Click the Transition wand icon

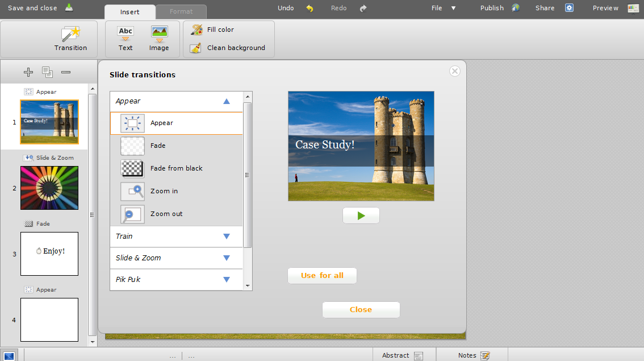point(70,35)
